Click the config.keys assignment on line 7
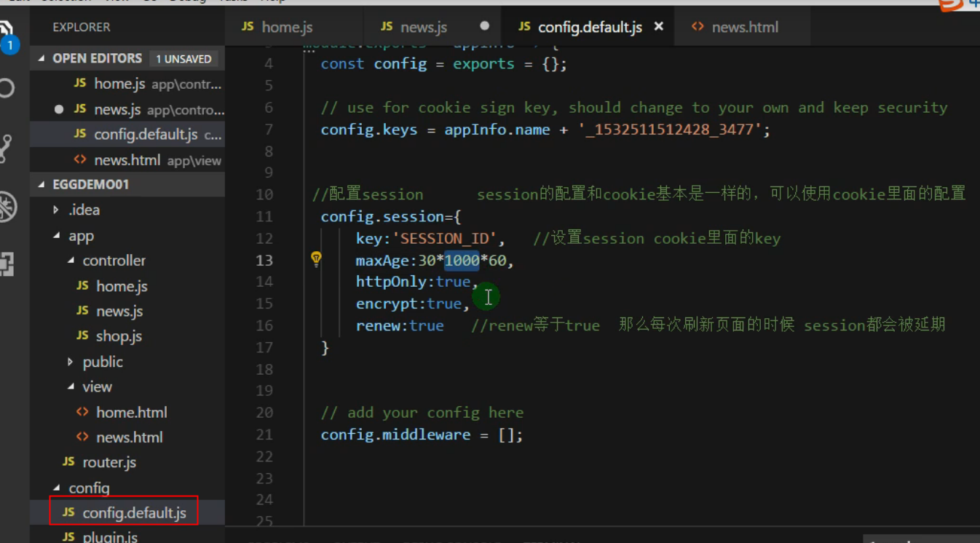Viewport: 980px width, 543px height. 545,130
